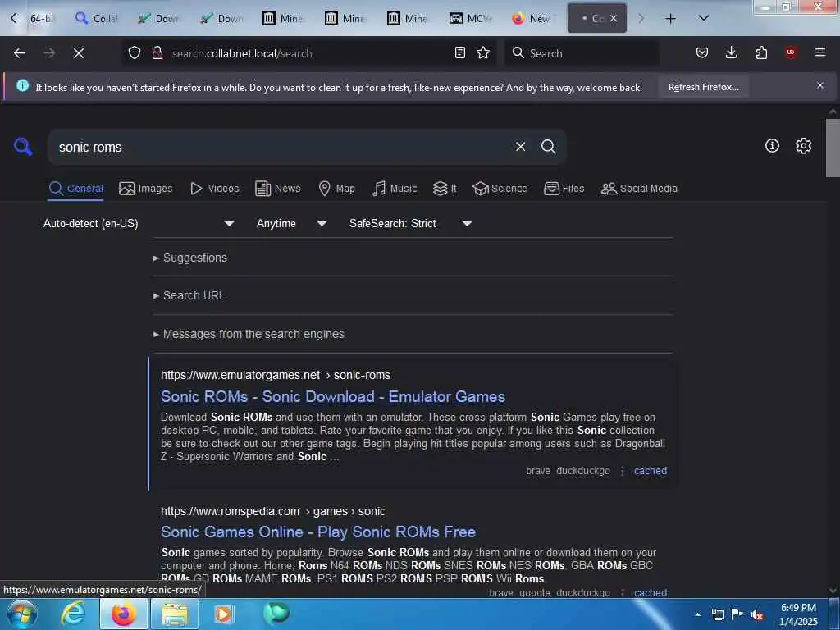Viewport: 840px width, 630px height.
Task: Launch Internet Explorer from taskbar
Action: coord(73,614)
